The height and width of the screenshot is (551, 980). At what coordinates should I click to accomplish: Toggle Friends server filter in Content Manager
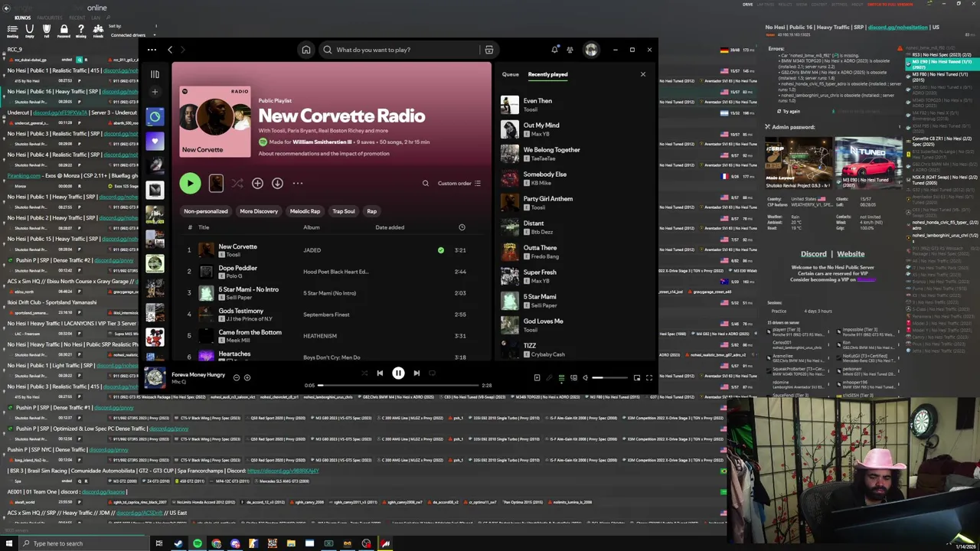(98, 31)
